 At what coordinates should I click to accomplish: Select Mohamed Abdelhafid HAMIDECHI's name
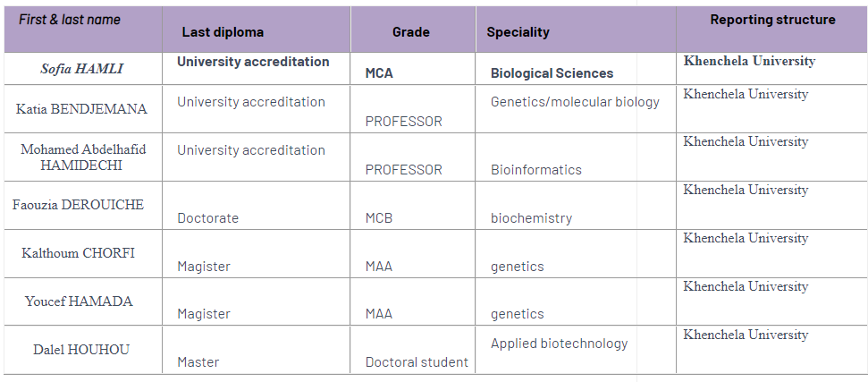(x=83, y=157)
